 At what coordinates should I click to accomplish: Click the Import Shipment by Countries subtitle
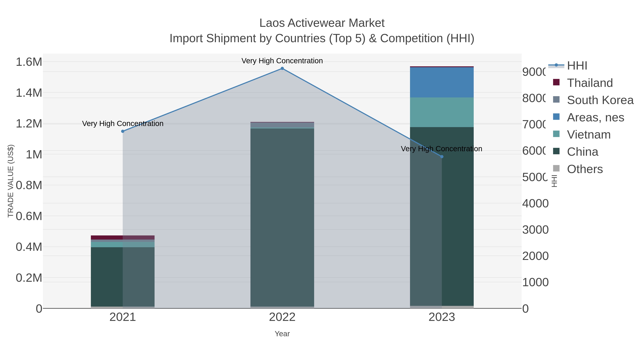click(322, 38)
